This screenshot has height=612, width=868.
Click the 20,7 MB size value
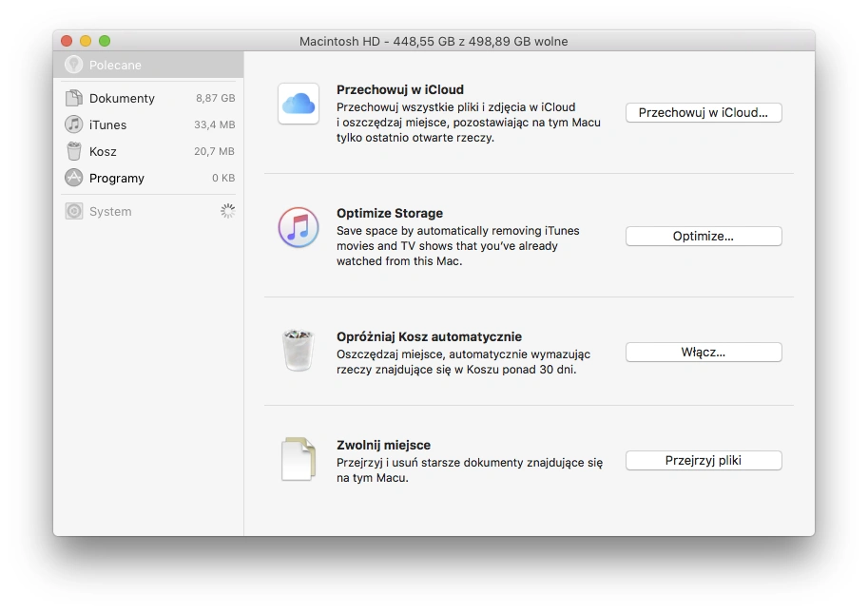click(x=214, y=151)
